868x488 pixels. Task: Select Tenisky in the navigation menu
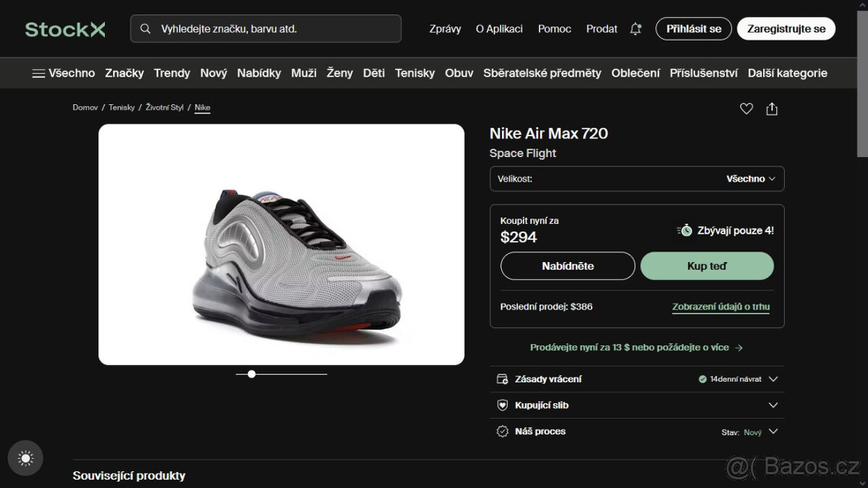[414, 72]
